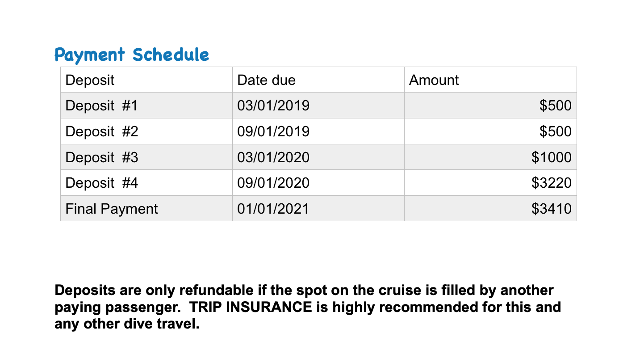Click the Deposit column header cell
Image resolution: width=644 pixels, height=354 pixels.
(146, 80)
